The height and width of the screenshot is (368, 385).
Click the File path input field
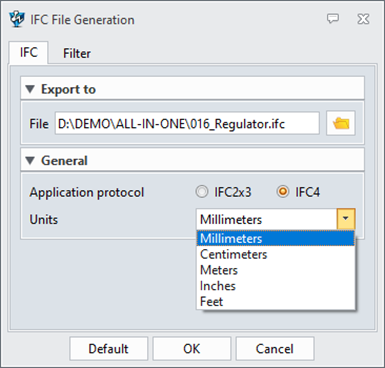pos(187,124)
